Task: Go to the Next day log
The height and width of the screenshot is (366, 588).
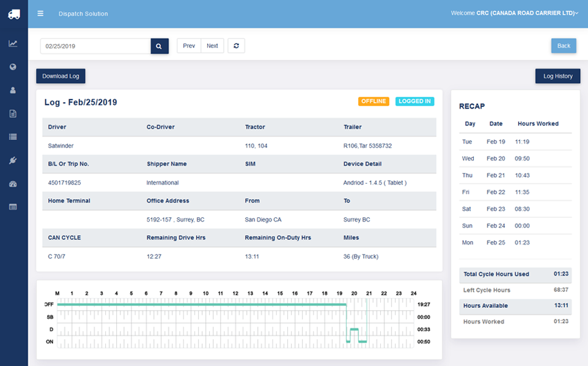Action: coord(212,46)
